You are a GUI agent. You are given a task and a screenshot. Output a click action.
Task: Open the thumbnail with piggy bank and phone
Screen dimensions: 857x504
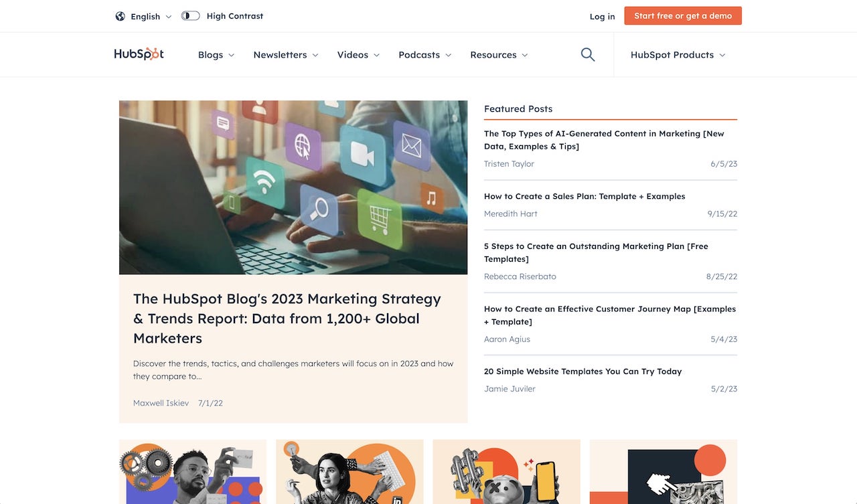(x=507, y=472)
